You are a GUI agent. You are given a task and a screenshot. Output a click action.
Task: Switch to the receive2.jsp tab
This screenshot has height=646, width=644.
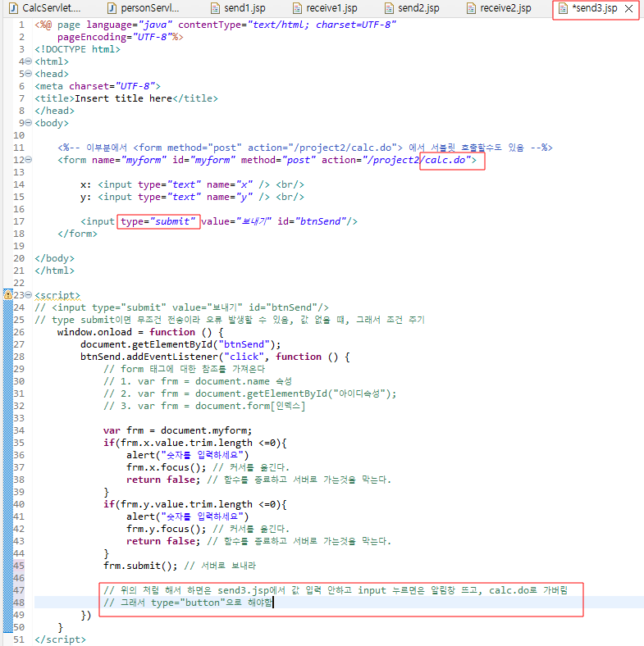coord(499,8)
